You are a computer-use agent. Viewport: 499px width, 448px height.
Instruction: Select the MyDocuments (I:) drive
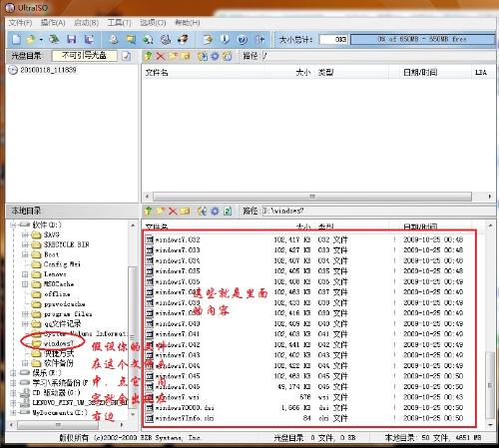tap(60, 412)
